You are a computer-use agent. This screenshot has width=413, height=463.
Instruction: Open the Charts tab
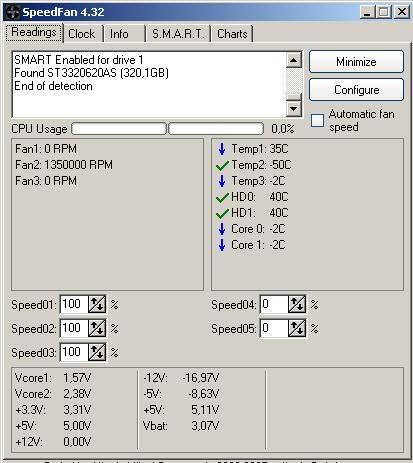point(232,34)
